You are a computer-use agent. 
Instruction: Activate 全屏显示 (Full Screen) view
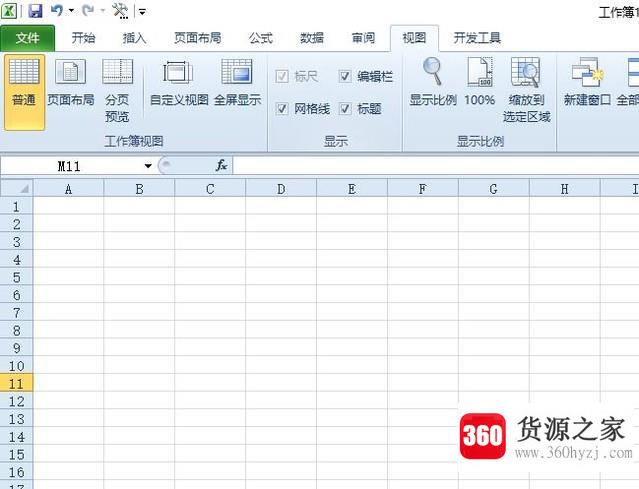237,83
